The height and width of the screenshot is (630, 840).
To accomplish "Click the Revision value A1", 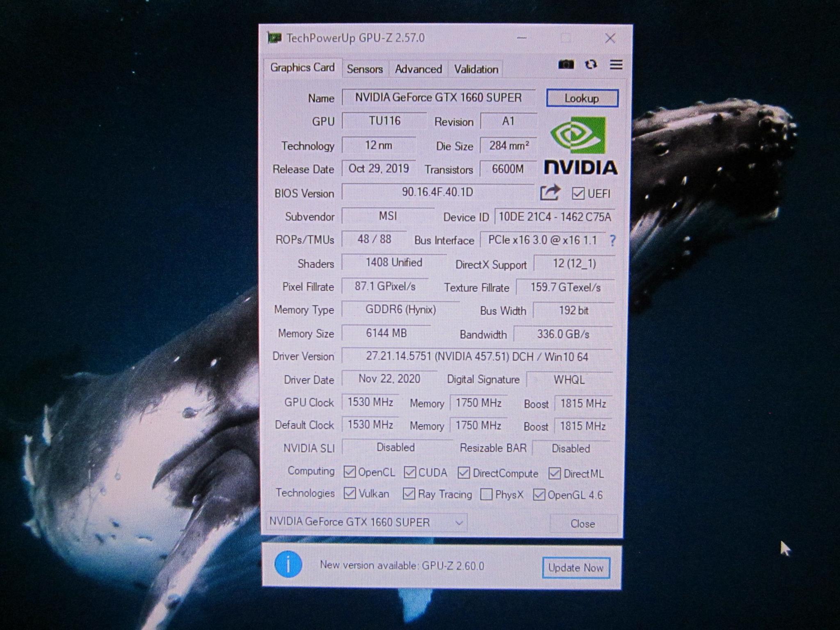I will pos(508,121).
